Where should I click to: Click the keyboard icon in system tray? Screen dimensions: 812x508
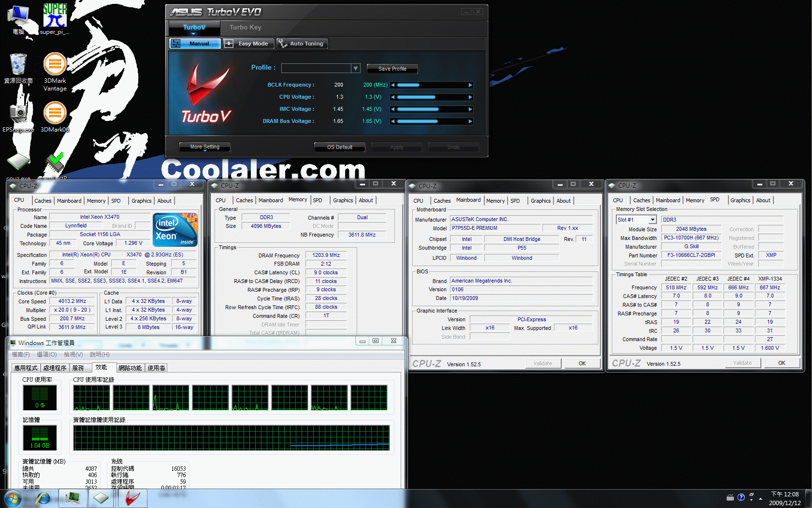(730, 497)
